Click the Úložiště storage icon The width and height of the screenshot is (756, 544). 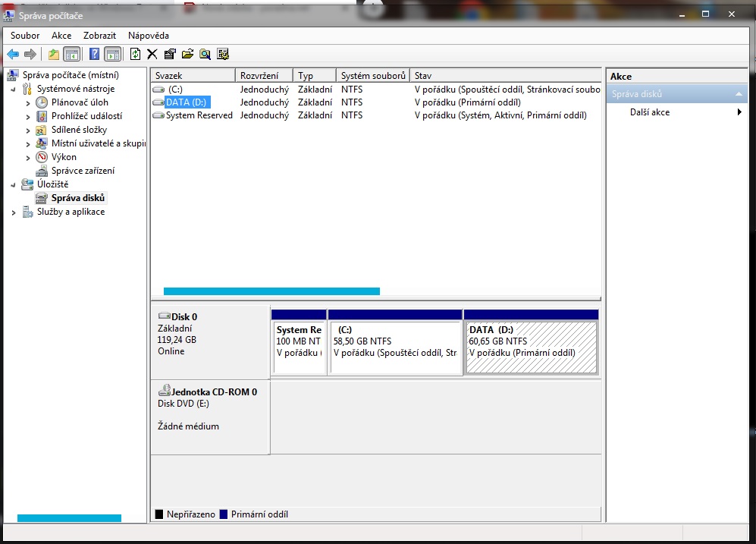point(27,184)
